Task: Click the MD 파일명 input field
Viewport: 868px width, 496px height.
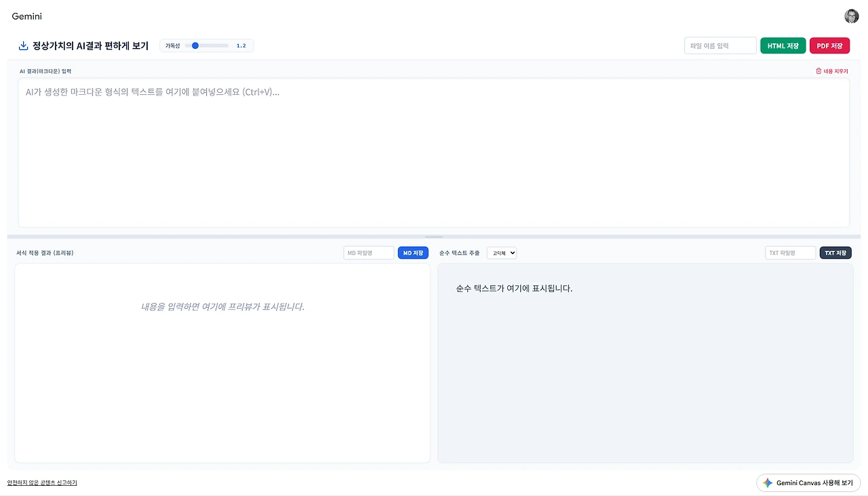Action: click(368, 252)
